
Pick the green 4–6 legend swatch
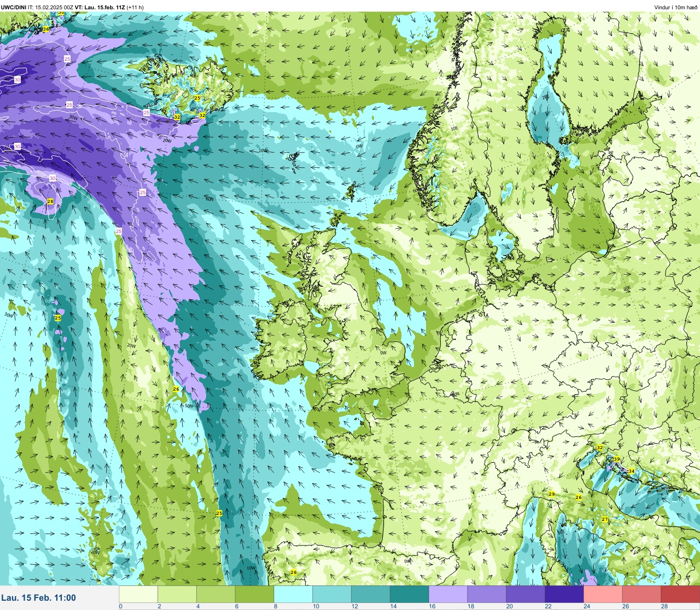(216, 594)
